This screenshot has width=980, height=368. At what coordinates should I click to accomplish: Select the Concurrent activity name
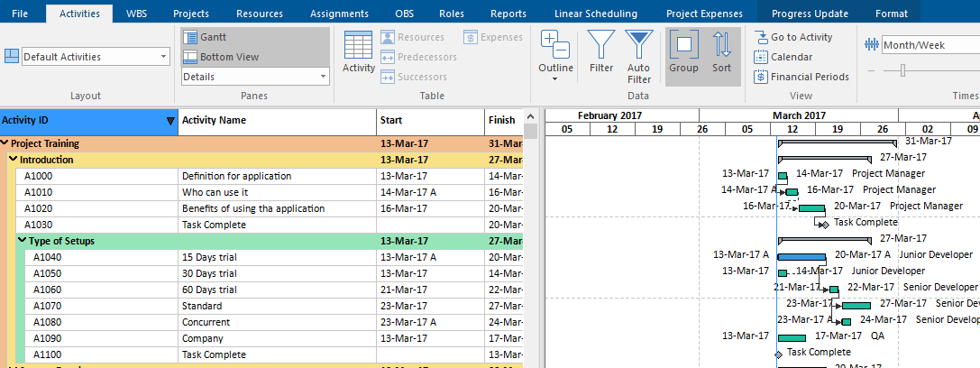coord(206,322)
